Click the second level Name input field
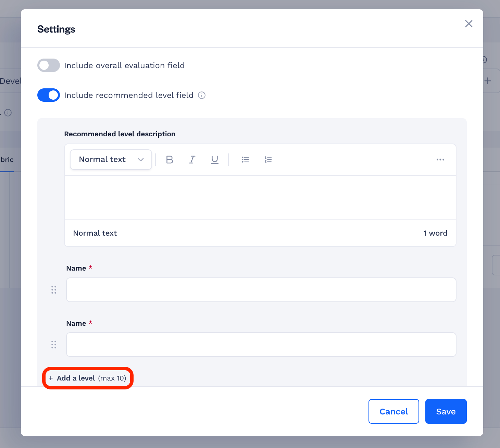500x448 pixels. [x=261, y=345]
